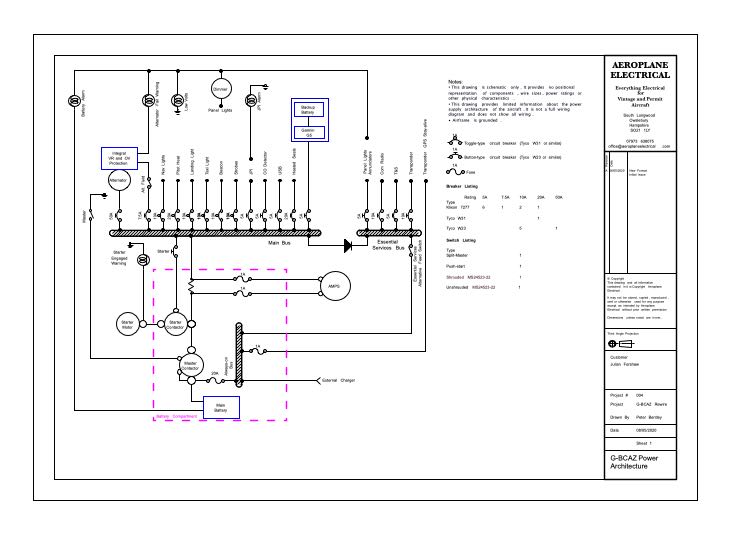The image size is (730, 533).
Task: Select the Starter Engaged Warning lamp
Action: click(143, 261)
